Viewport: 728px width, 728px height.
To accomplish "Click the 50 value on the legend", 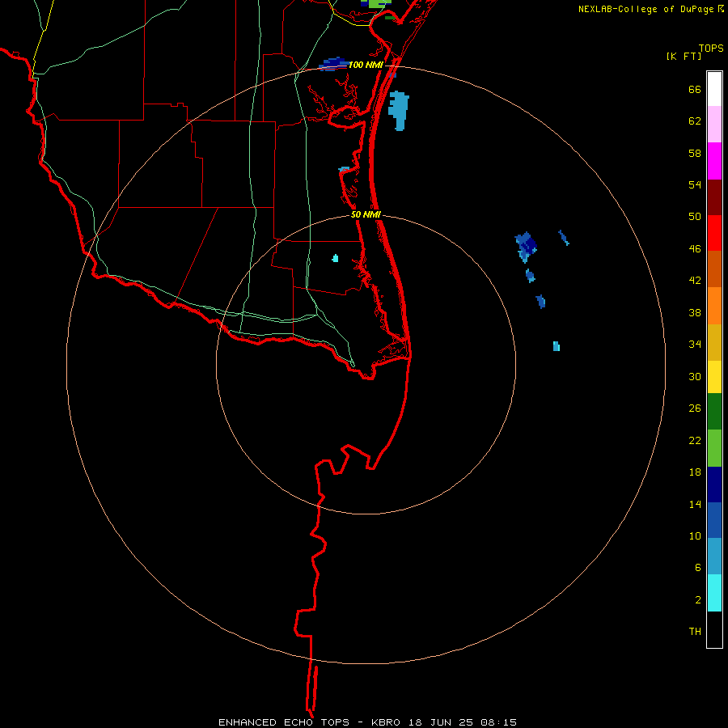I will (695, 216).
